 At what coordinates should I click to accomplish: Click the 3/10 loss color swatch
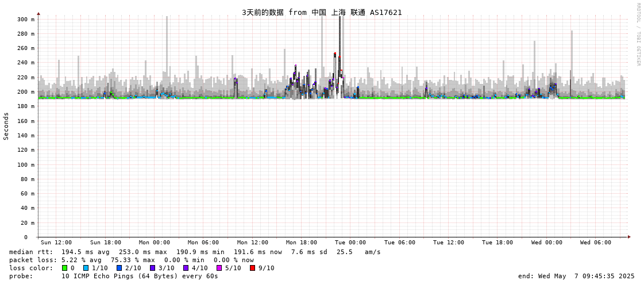click(152, 268)
